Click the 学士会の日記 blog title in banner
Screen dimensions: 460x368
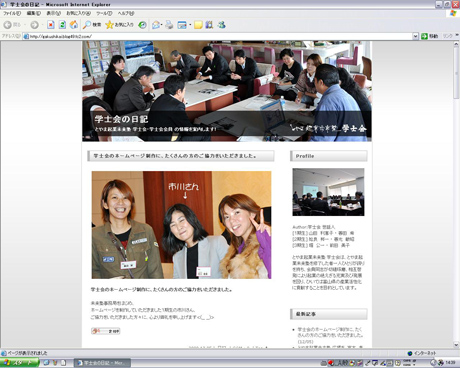point(121,119)
